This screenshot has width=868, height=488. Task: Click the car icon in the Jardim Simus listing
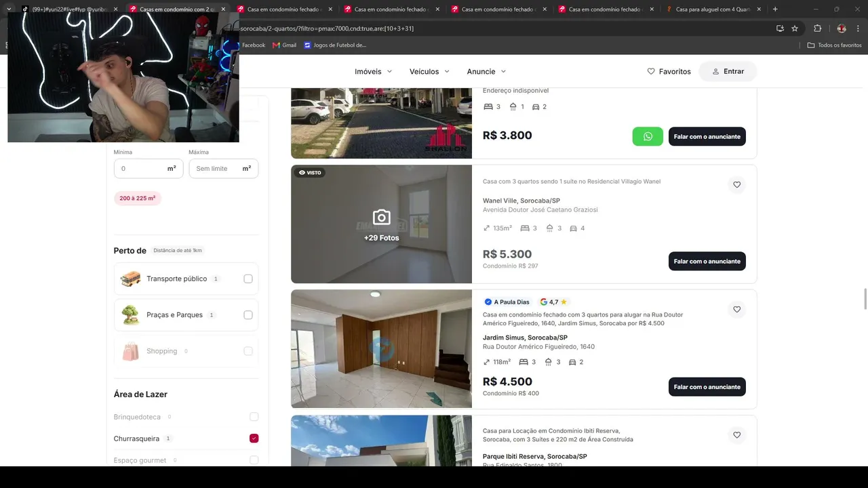(x=572, y=362)
